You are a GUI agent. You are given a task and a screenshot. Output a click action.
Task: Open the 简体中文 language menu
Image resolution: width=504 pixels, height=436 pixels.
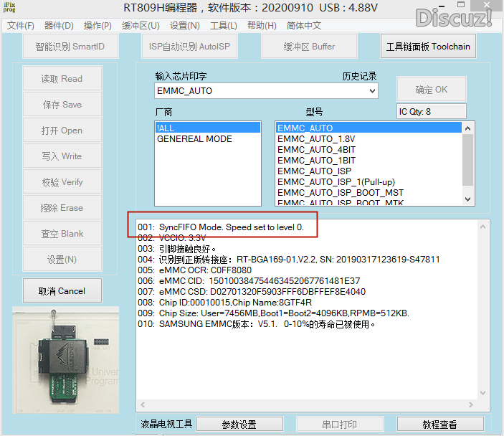[x=304, y=26]
